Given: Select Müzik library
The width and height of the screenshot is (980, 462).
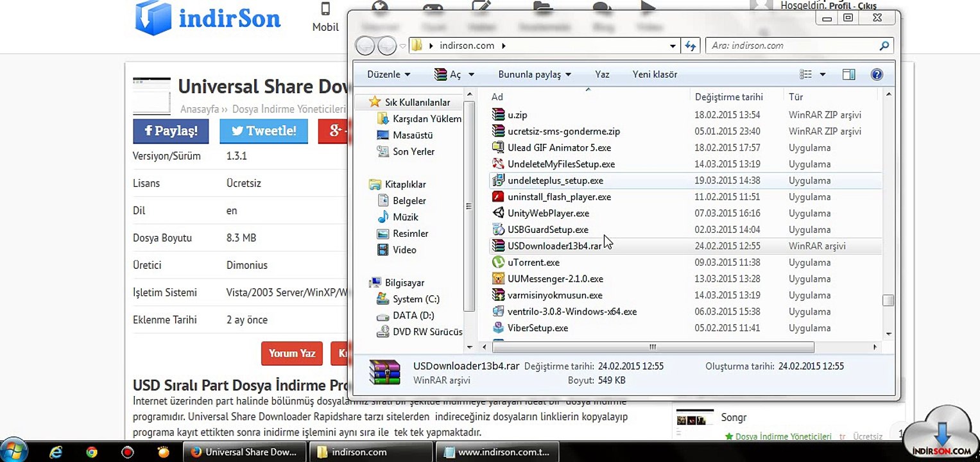Looking at the screenshot, I should 397,217.
